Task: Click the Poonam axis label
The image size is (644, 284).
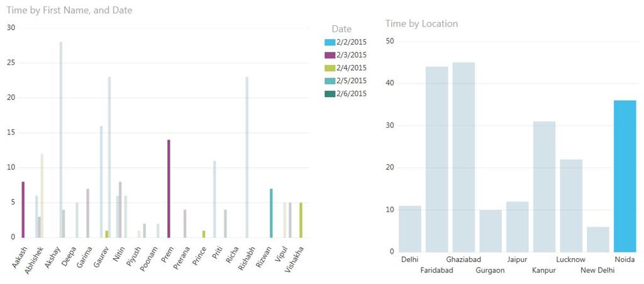Action: point(148,259)
